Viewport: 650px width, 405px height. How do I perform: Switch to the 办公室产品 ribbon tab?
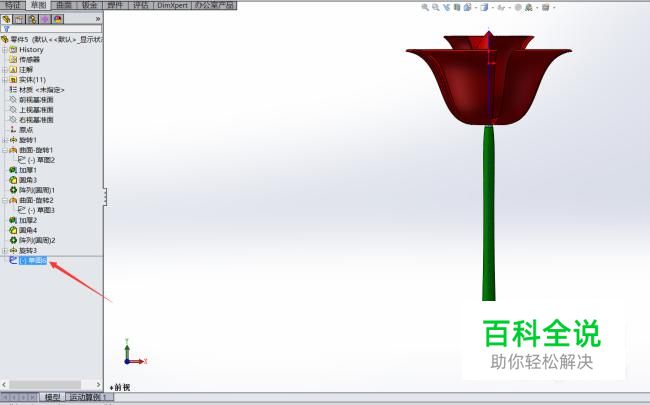pyautogui.click(x=214, y=5)
